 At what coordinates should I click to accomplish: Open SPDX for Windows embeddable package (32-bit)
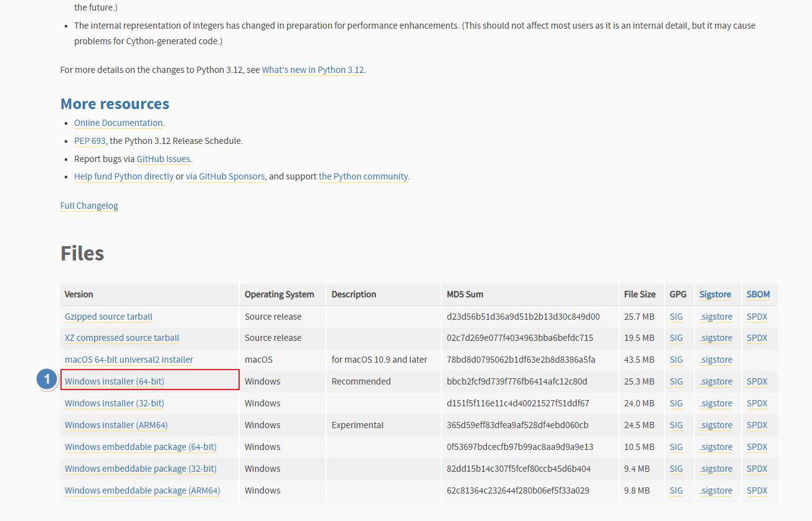coord(757,469)
